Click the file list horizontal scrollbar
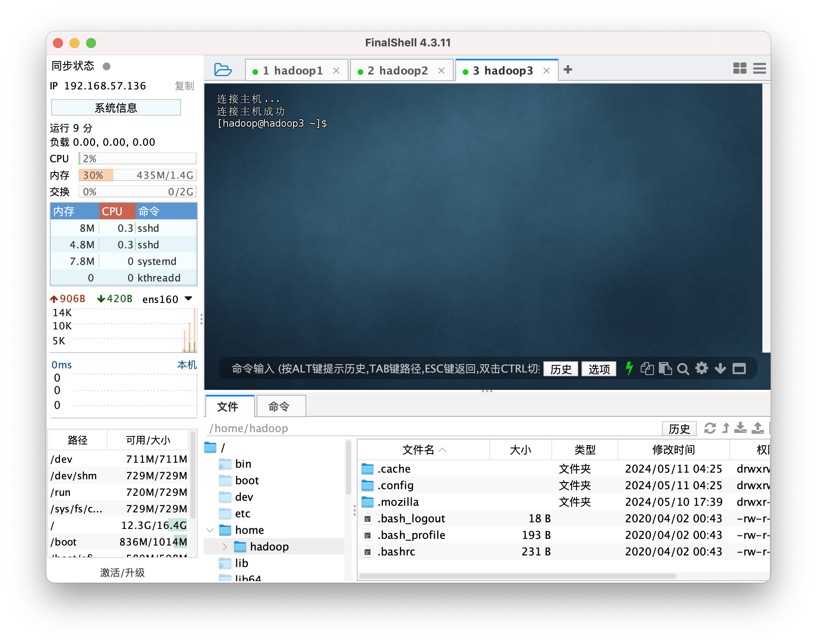Screen dimensions: 817x644 click(x=517, y=576)
